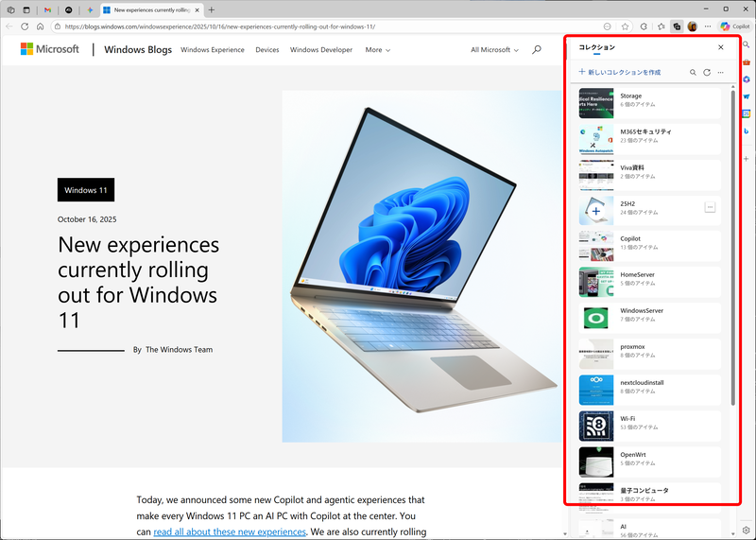Image resolution: width=756 pixels, height=540 pixels.
Task: Open collections pane more options
Action: point(720,73)
